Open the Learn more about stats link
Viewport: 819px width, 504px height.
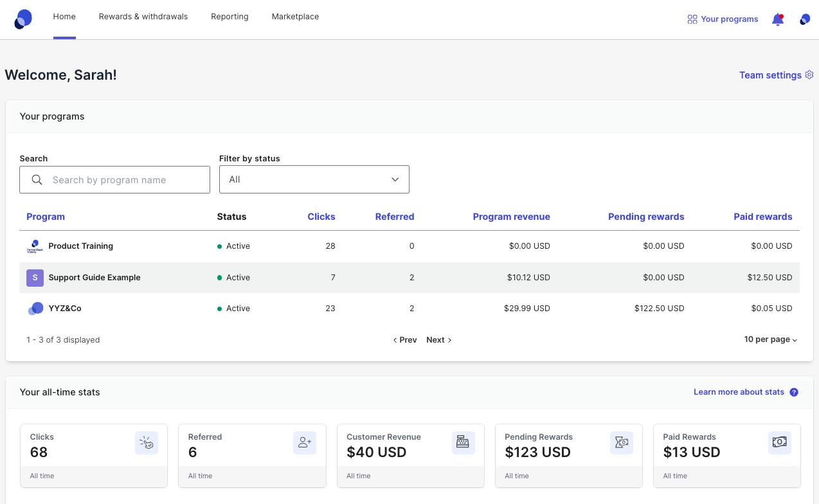739,392
